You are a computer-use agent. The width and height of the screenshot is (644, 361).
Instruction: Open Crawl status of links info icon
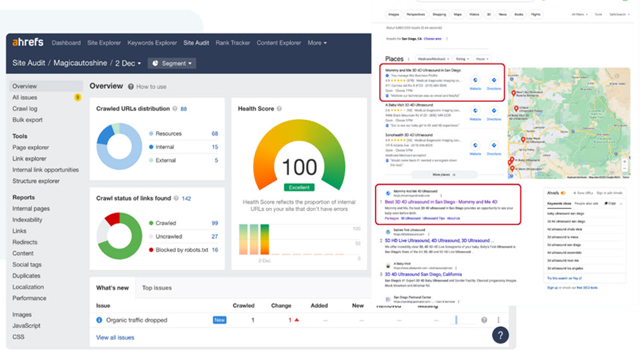point(176,198)
